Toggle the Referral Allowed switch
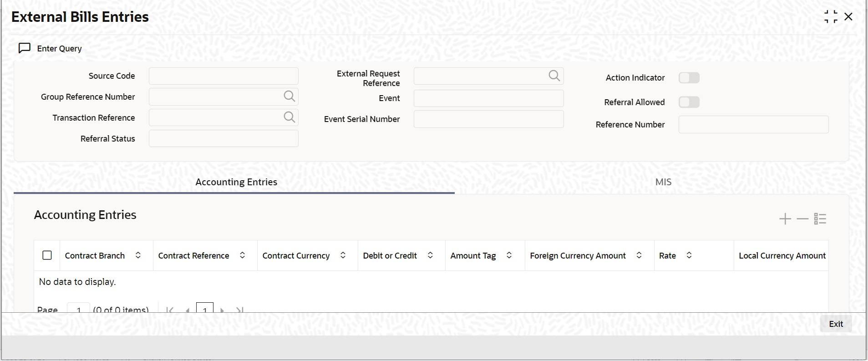 click(x=689, y=102)
